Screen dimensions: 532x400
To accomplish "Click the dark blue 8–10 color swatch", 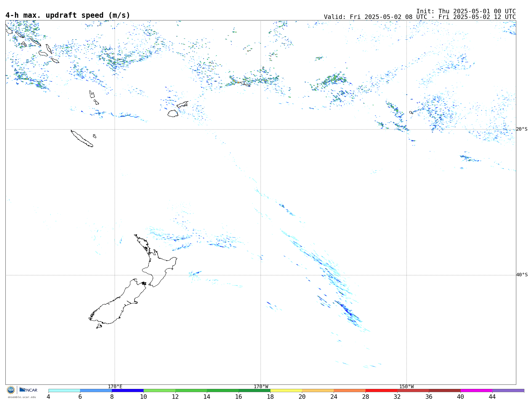I will [128, 391].
